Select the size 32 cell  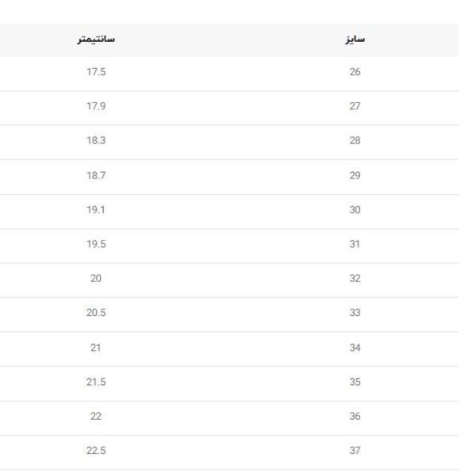pos(355,278)
